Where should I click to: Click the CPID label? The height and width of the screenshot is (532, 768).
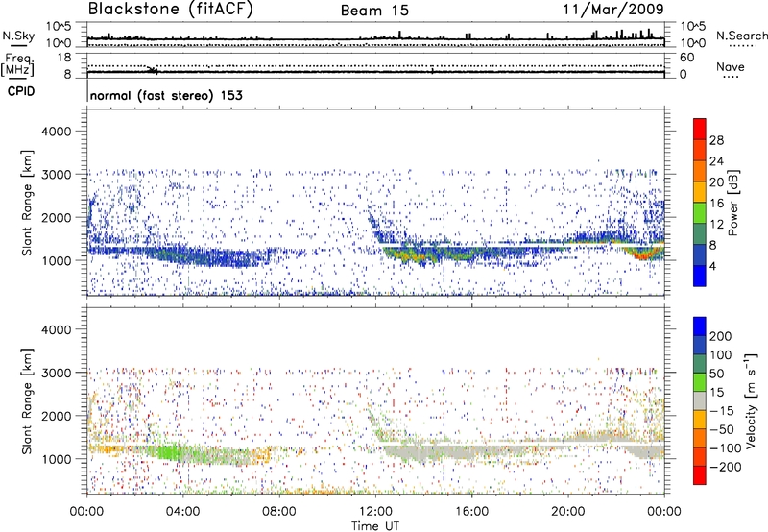21,91
